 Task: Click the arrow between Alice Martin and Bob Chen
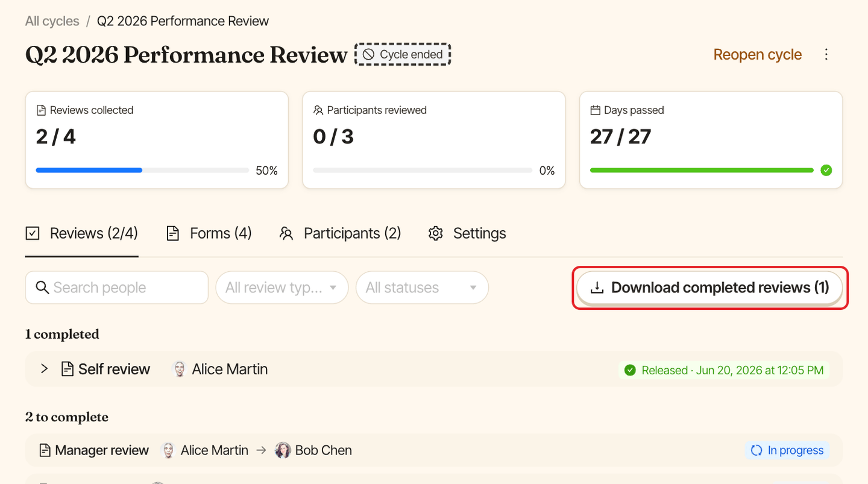(x=261, y=450)
